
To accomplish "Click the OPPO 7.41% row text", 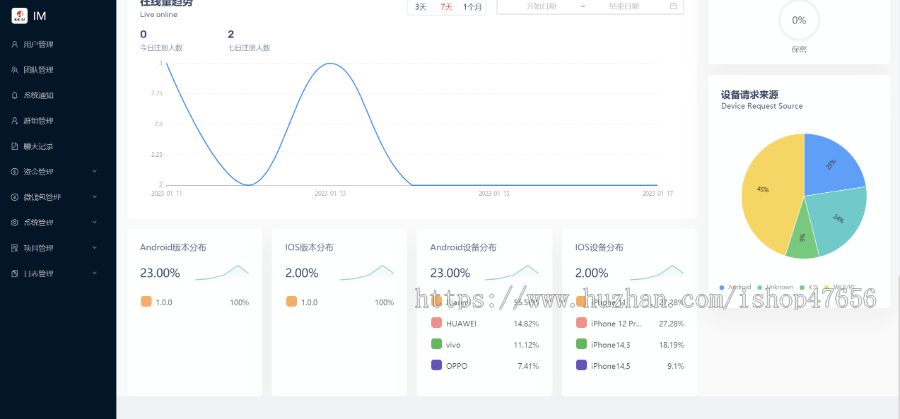I will tap(484, 366).
